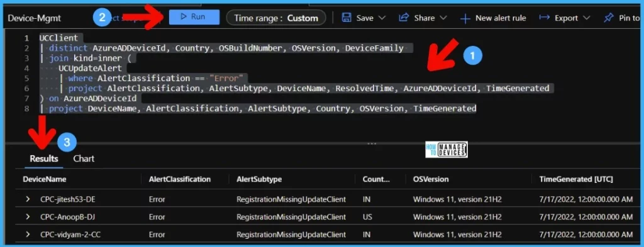Expand the CPC-jitesh53-DE result row
The width and height of the screenshot is (644, 247).
click(28, 199)
